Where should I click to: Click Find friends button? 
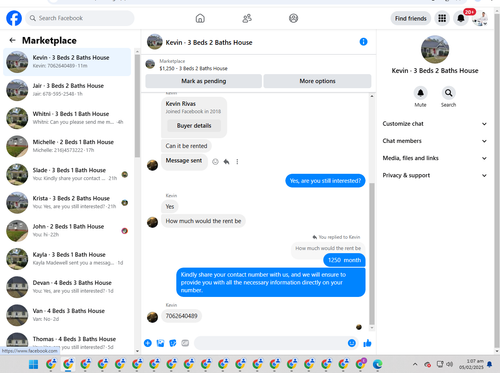(411, 18)
